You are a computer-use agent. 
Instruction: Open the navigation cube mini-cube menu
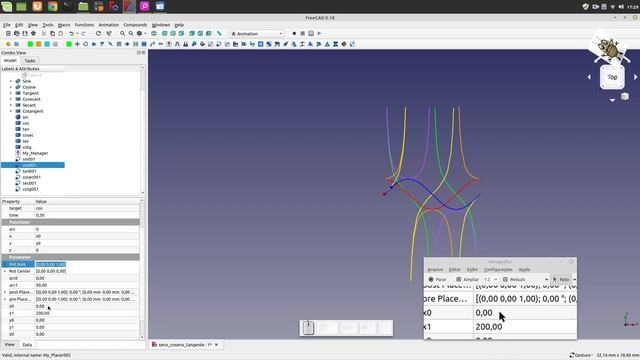point(625,97)
